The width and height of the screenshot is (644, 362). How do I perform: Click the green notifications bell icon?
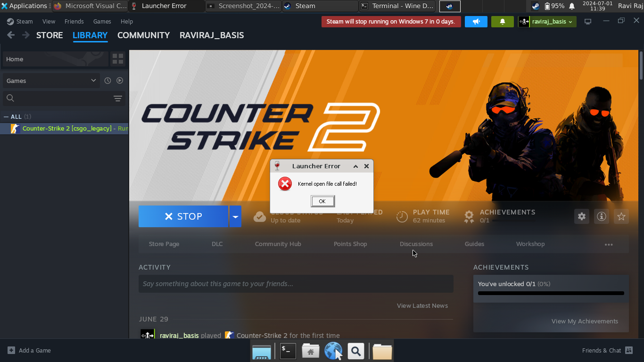pyautogui.click(x=502, y=22)
